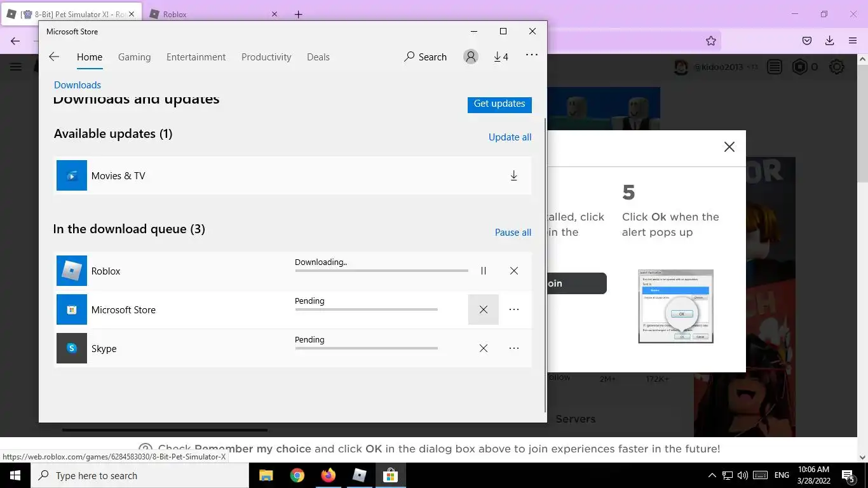Image resolution: width=868 pixels, height=488 pixels.
Task: Cancel the Roblox download
Action: [x=514, y=271]
